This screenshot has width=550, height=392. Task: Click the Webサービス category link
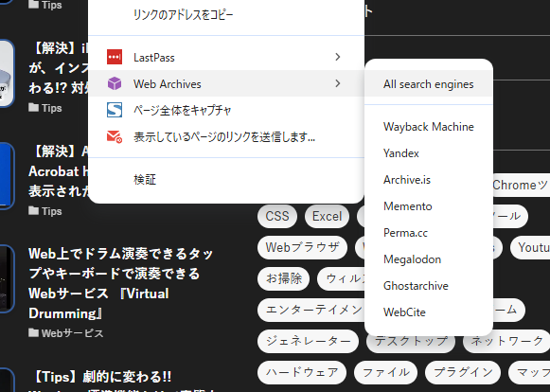(x=72, y=333)
